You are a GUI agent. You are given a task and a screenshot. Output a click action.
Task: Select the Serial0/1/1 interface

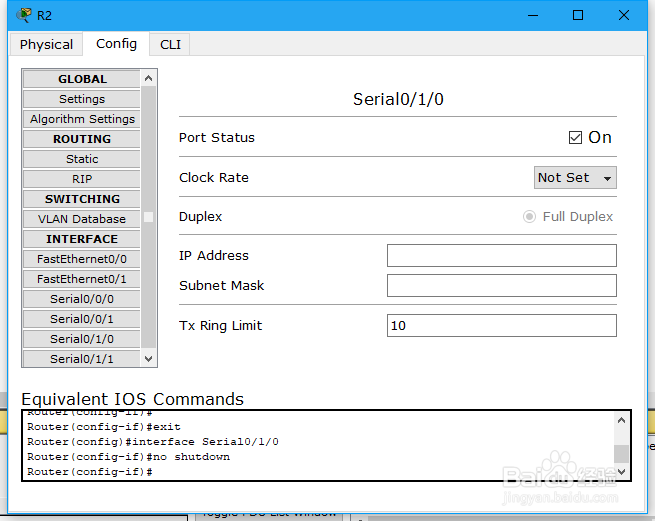82,358
